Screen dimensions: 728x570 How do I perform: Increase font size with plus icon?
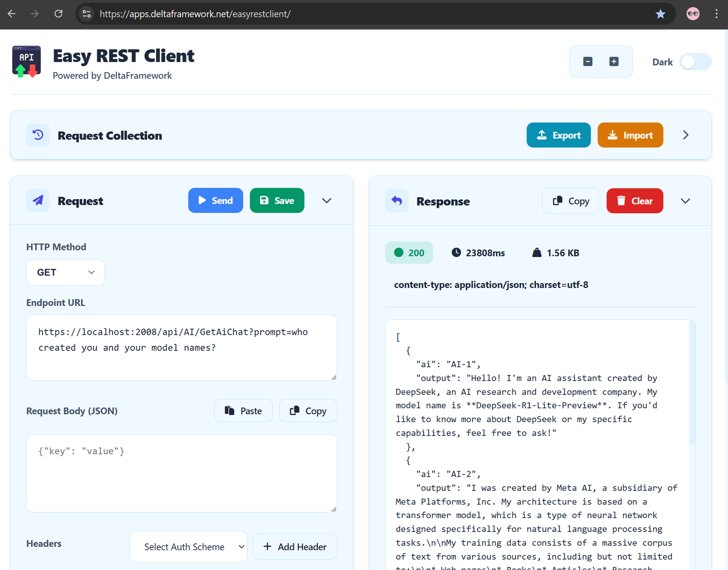click(614, 62)
